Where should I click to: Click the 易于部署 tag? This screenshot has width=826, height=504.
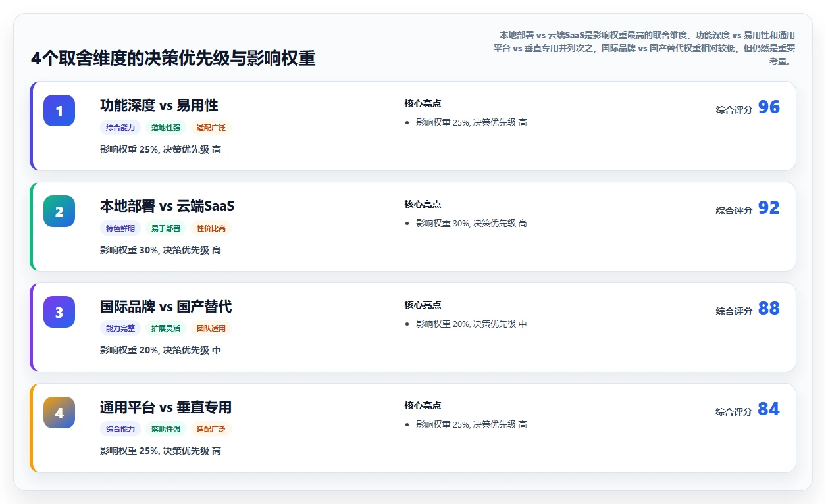pyautogui.click(x=166, y=228)
